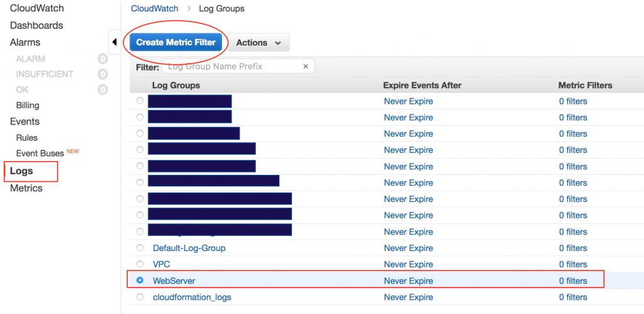This screenshot has width=644, height=314.
Task: Open Logs in the sidebar
Action: click(21, 171)
